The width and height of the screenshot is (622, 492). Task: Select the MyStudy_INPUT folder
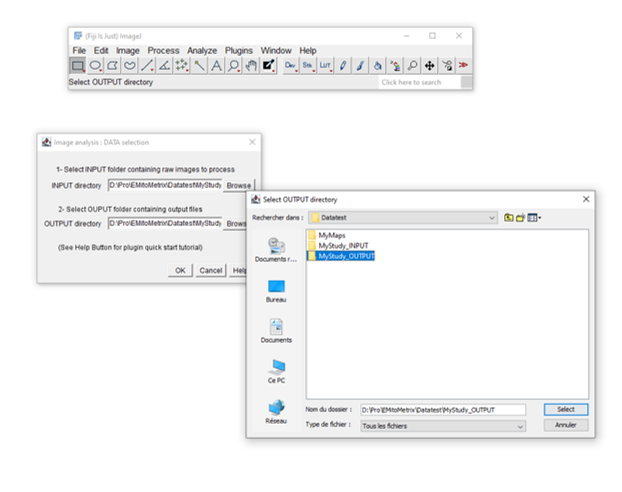[x=345, y=246]
